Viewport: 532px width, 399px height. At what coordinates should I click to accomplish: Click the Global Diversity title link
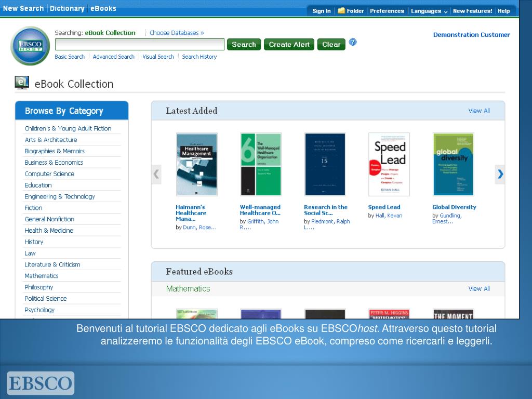pyautogui.click(x=454, y=207)
